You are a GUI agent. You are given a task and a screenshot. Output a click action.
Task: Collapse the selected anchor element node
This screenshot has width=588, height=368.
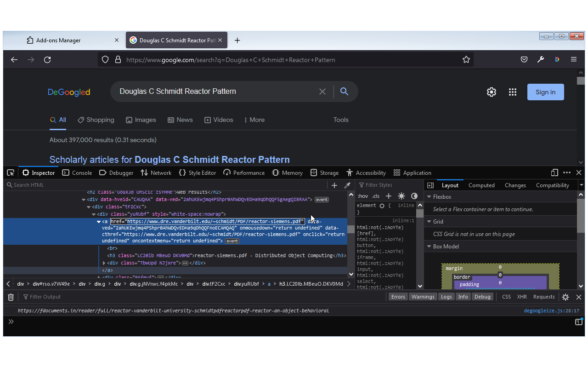tap(99, 222)
